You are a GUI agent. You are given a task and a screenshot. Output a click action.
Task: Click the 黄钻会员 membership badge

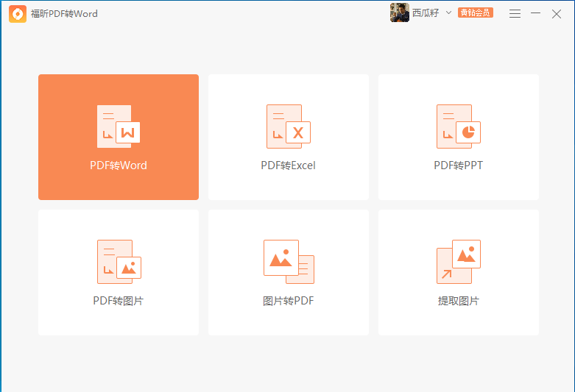tap(475, 13)
